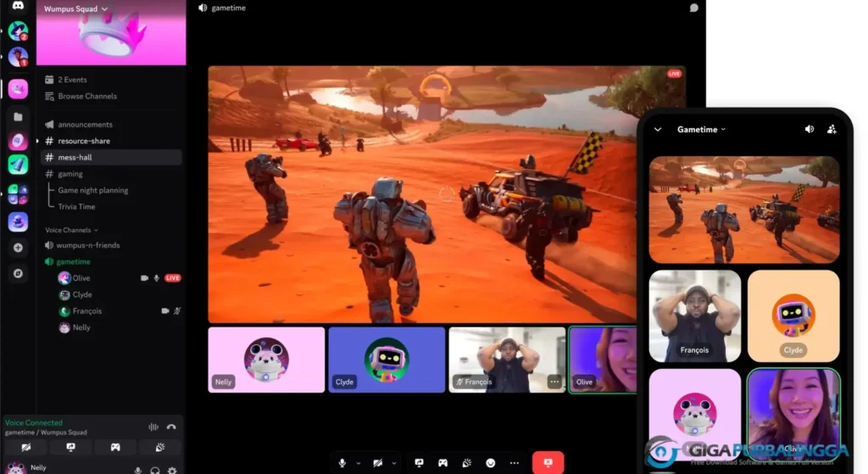Screen dimensions: 868x474
Task: Open the Game night planning thread
Action: [x=93, y=191]
